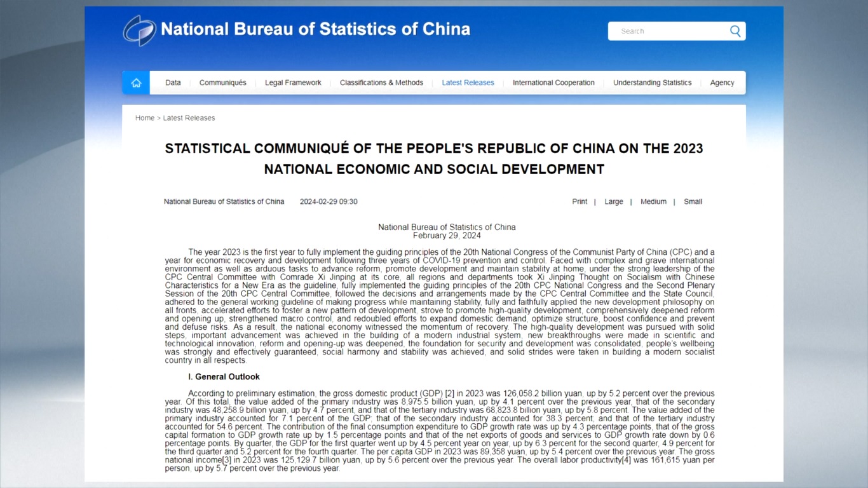Click Latest Releases in the breadcrumb

pyautogui.click(x=189, y=118)
